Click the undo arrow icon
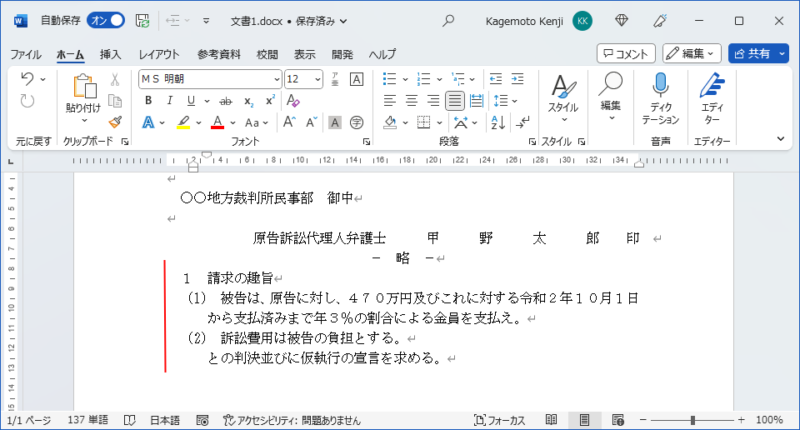Image resolution: width=800 pixels, height=430 pixels. tap(27, 79)
